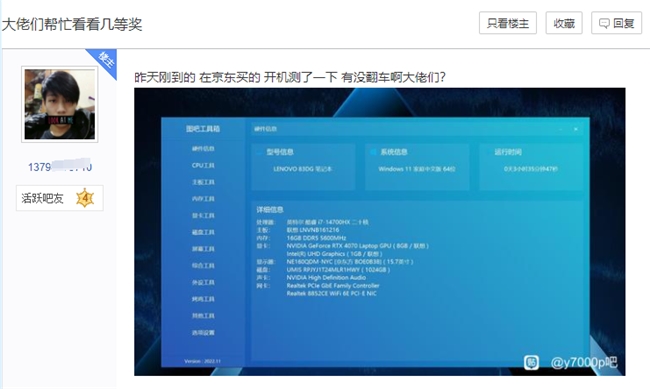Image resolution: width=650 pixels, height=389 pixels.
Task: Open 显卡工具 in the sidebar
Action: 203,215
